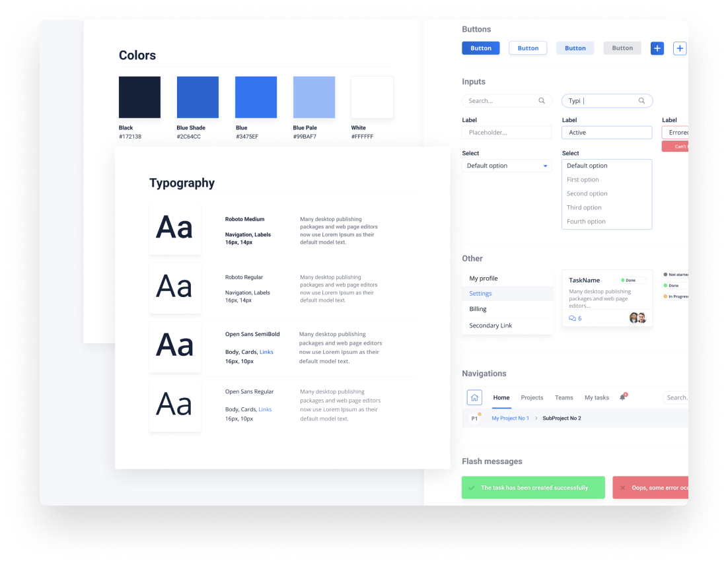This screenshot has height=565, width=728.
Task: Select the Blue #3475EF color swatch
Action: [256, 98]
